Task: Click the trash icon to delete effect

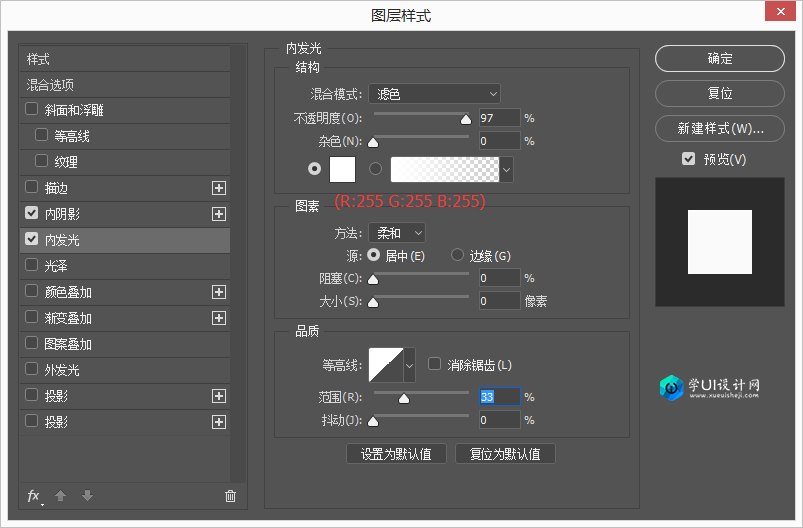Action: 230,496
